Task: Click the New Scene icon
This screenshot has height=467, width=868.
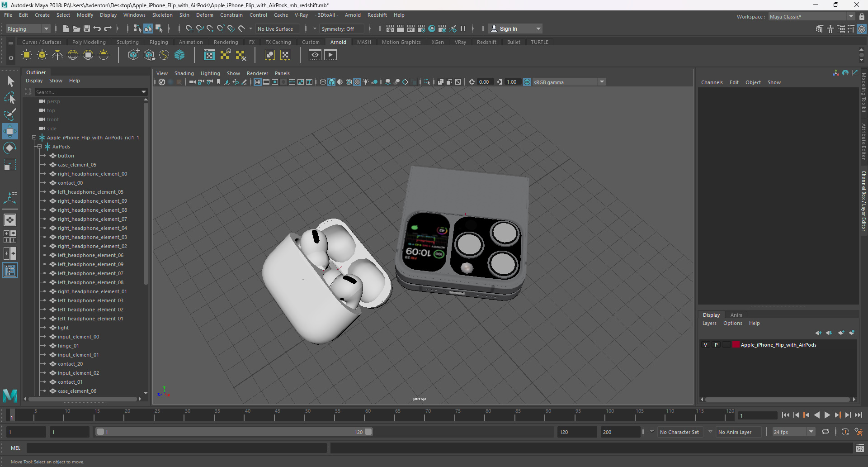Action: point(66,29)
